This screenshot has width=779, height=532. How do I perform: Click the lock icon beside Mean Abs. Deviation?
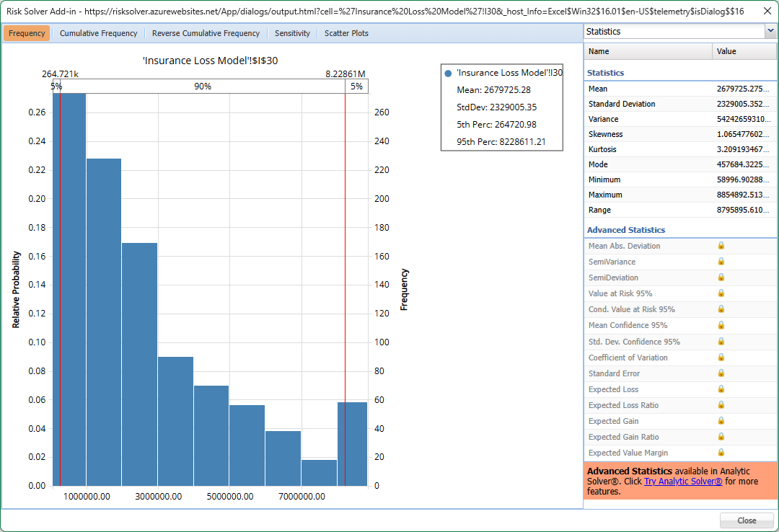(721, 246)
